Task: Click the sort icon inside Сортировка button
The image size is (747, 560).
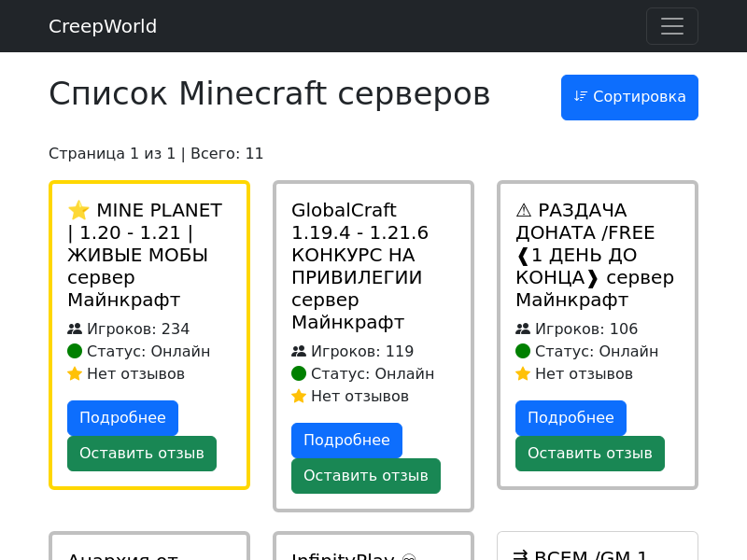Action: tap(580, 97)
